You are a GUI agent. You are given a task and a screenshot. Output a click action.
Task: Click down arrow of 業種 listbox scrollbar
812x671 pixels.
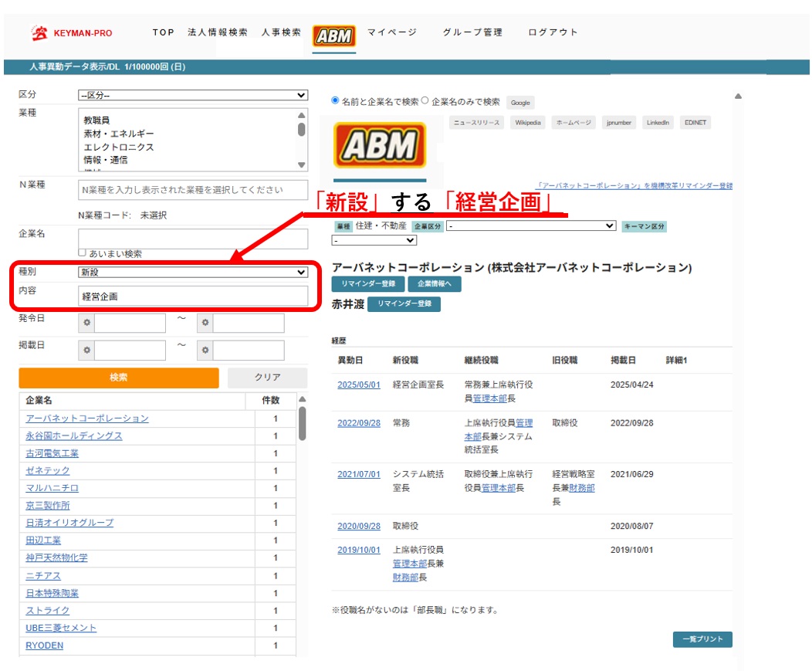[x=301, y=164]
